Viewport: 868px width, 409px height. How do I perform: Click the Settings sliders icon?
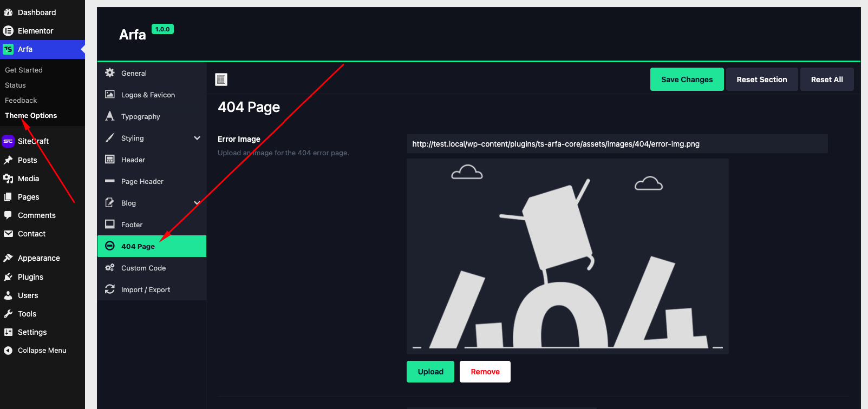(x=8, y=332)
